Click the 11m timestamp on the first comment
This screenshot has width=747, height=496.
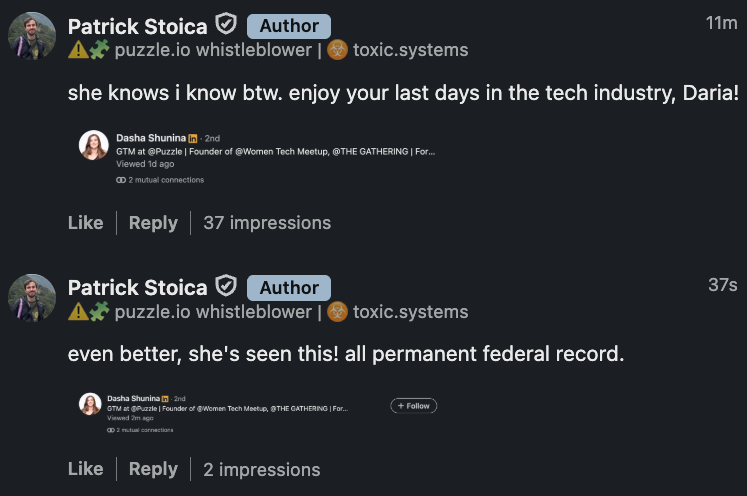721,23
